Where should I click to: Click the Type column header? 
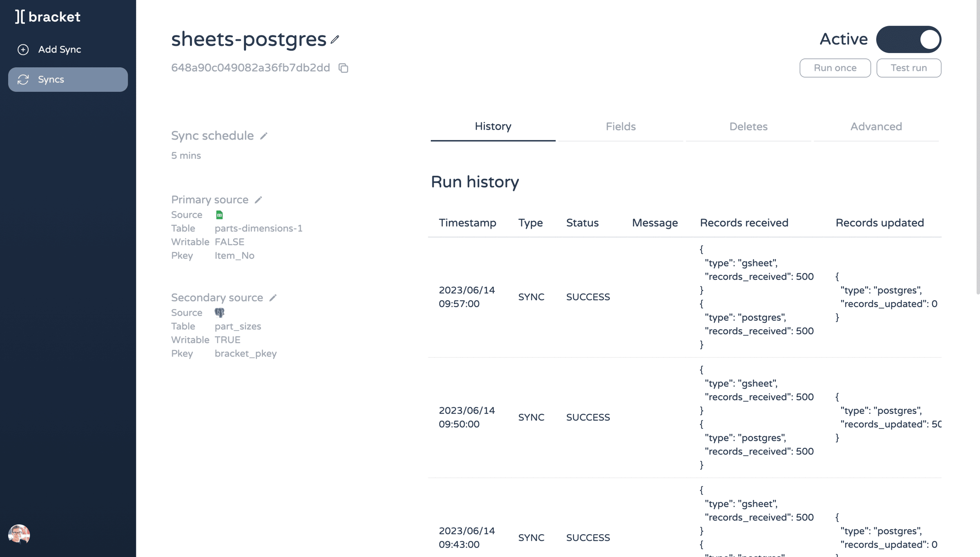[x=530, y=223]
